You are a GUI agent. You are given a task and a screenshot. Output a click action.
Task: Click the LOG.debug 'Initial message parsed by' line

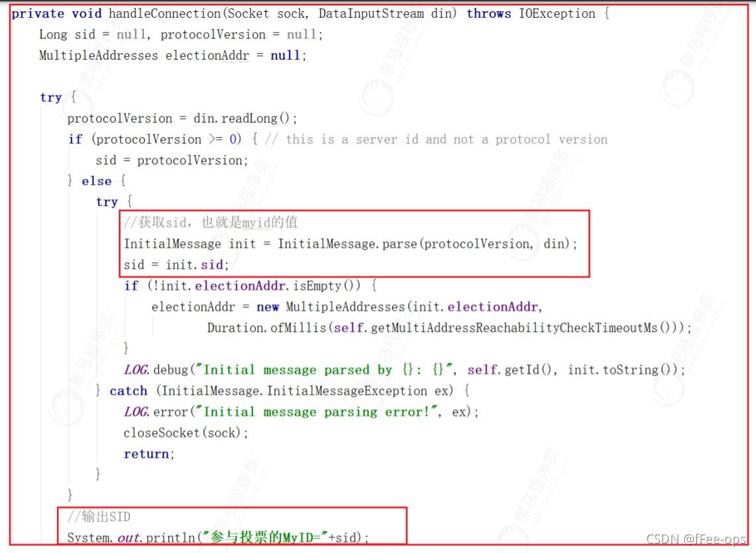click(x=405, y=370)
